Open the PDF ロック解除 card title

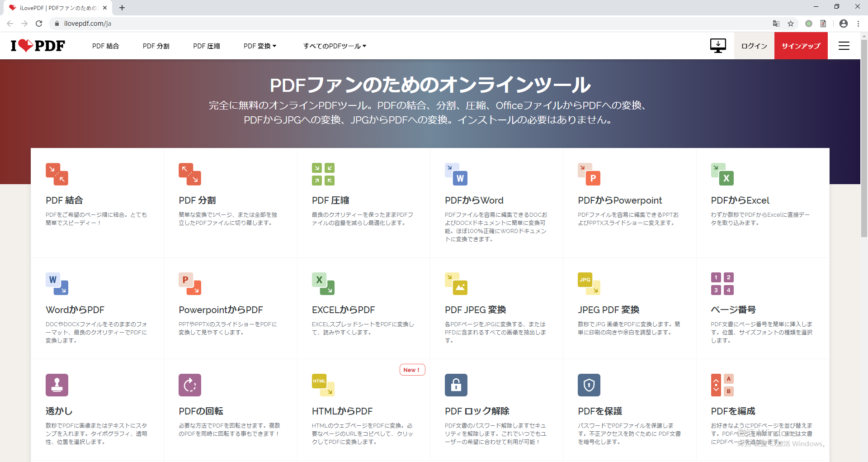(477, 411)
